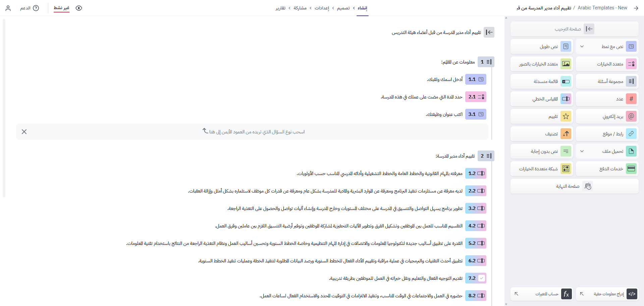Open question text اكتب عنوان وظيفتك
Image resolution: width=644 pixels, height=306 pixels.
(x=444, y=114)
